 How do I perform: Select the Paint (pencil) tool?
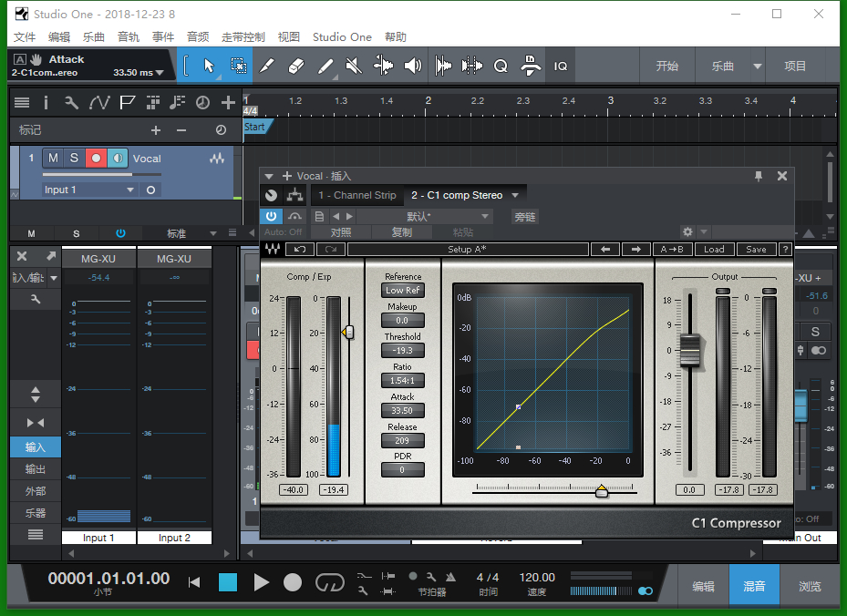[325, 66]
